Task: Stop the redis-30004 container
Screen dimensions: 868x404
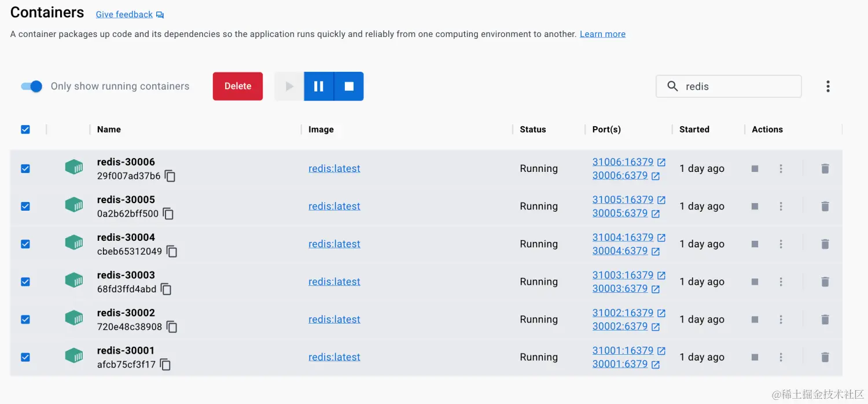Action: click(755, 244)
